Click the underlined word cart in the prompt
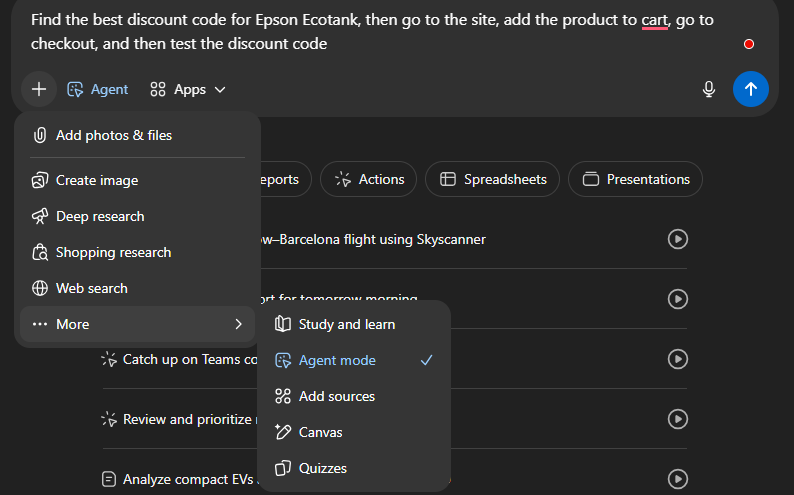 pos(654,20)
